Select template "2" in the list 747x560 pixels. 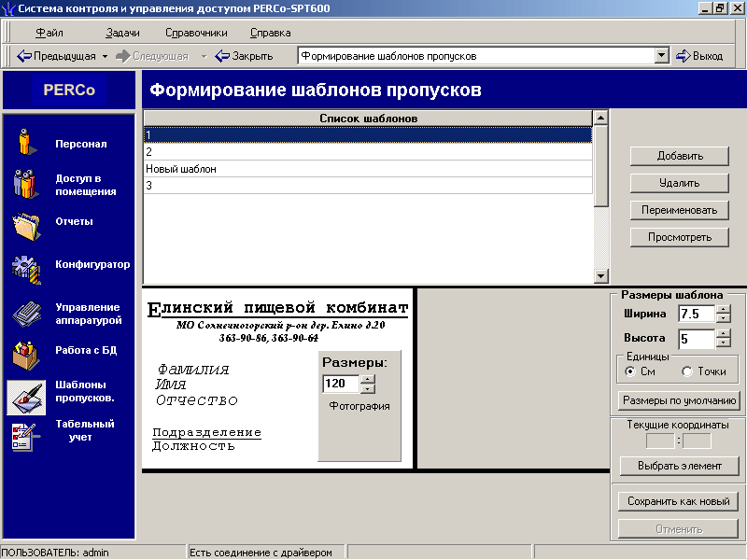coord(368,152)
